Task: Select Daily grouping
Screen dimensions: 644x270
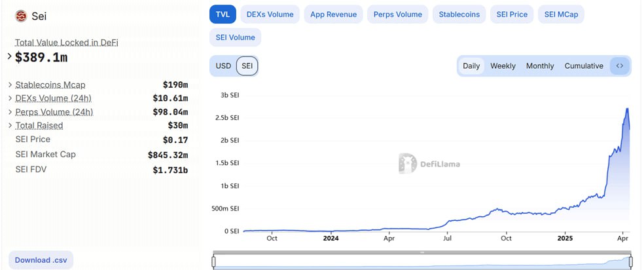Action: coord(471,66)
